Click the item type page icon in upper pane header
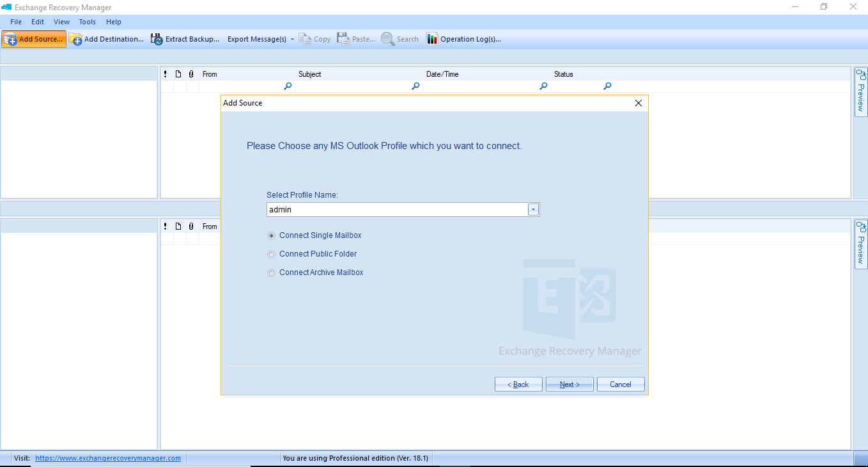Viewport: 868px width, 467px height. 178,74
